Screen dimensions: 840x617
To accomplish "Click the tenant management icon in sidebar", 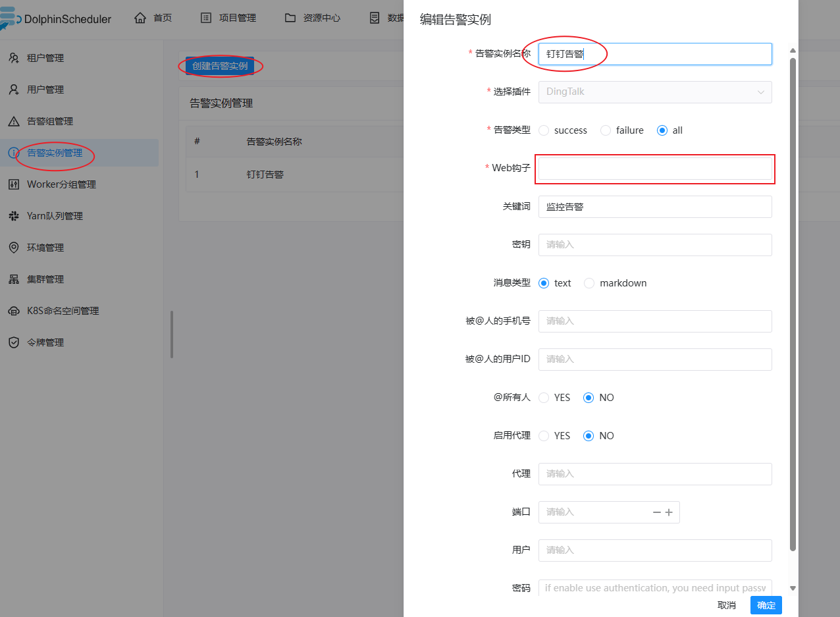I will click(14, 58).
